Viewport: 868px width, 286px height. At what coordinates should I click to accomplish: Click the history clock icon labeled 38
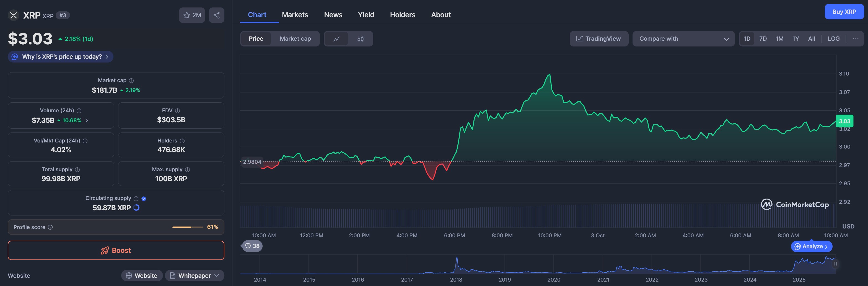point(252,246)
